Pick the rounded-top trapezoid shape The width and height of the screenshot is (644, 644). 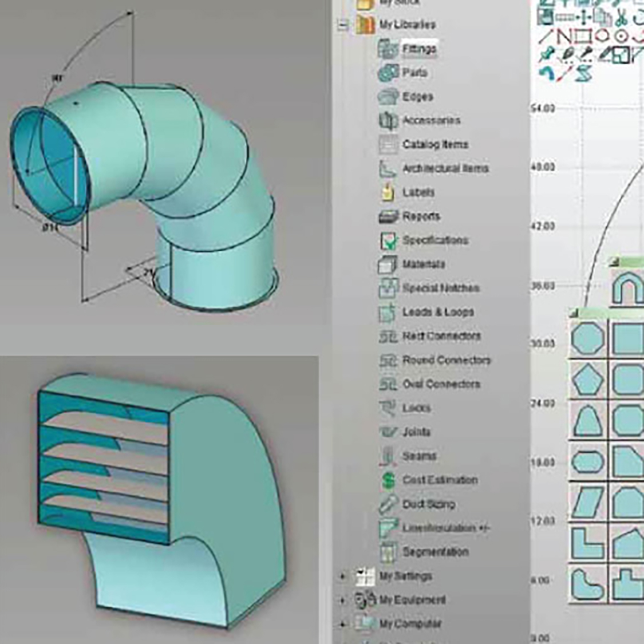pos(588,420)
